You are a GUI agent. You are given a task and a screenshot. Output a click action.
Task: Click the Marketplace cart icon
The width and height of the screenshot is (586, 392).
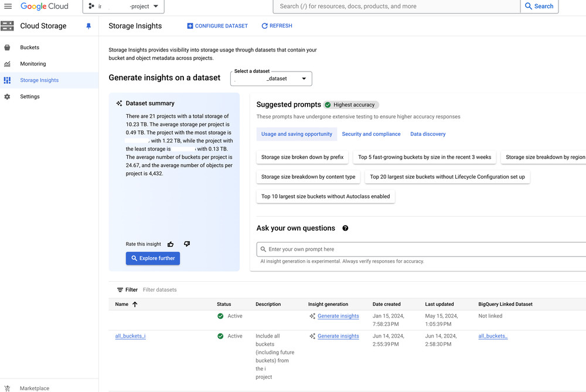tap(7, 388)
